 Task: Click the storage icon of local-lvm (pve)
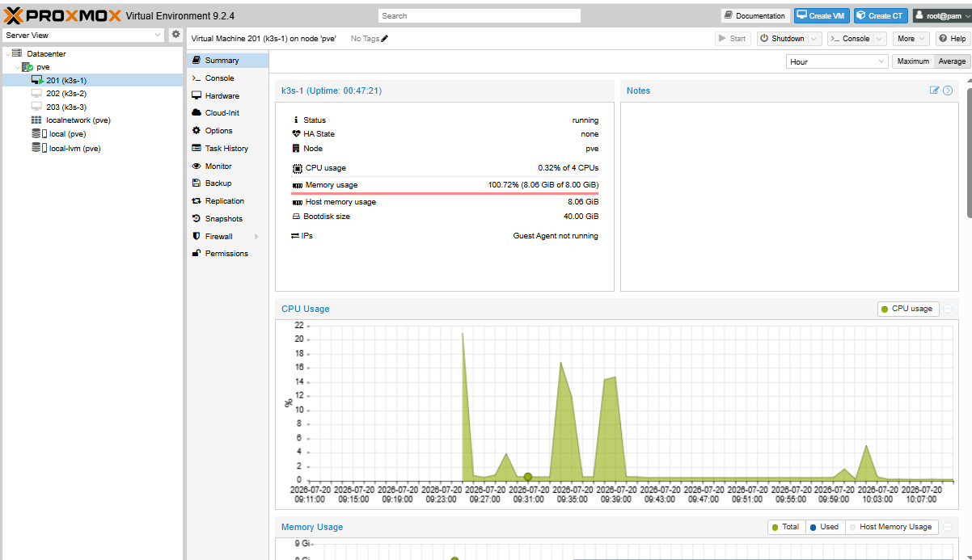coord(39,148)
